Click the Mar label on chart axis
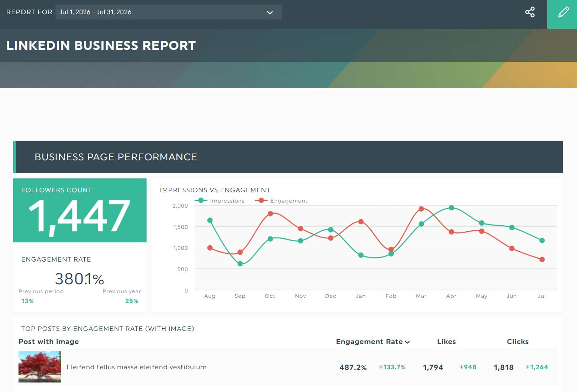This screenshot has height=392, width=577. point(421,296)
